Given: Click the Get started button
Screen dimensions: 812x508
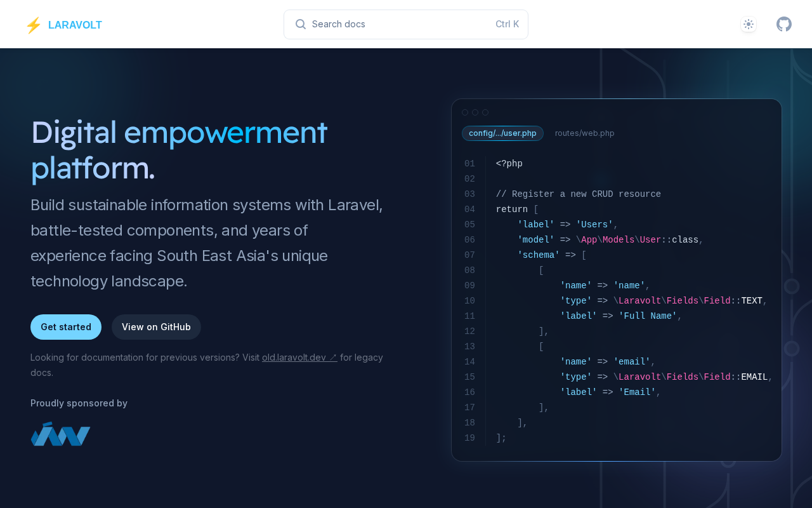Looking at the screenshot, I should pyautogui.click(x=66, y=327).
